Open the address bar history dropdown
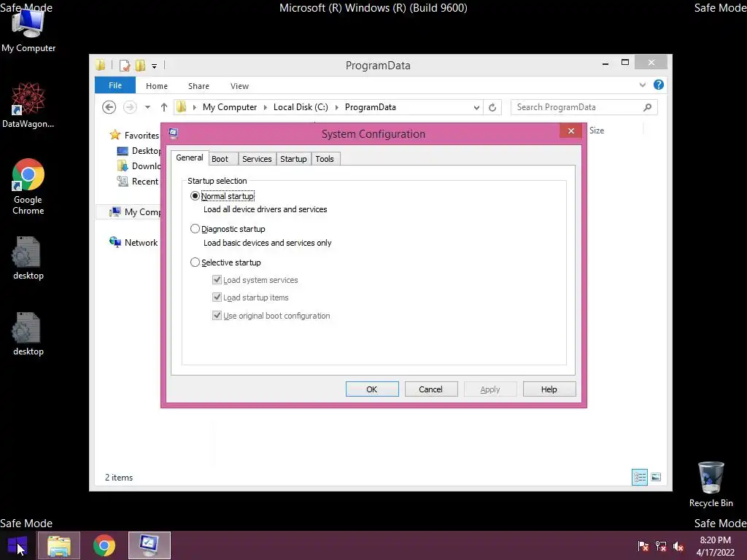This screenshot has width=747, height=560. coord(476,108)
